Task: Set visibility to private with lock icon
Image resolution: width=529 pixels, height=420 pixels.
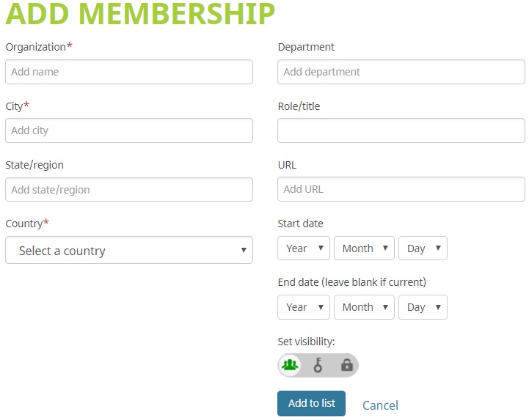Action: pyautogui.click(x=347, y=365)
